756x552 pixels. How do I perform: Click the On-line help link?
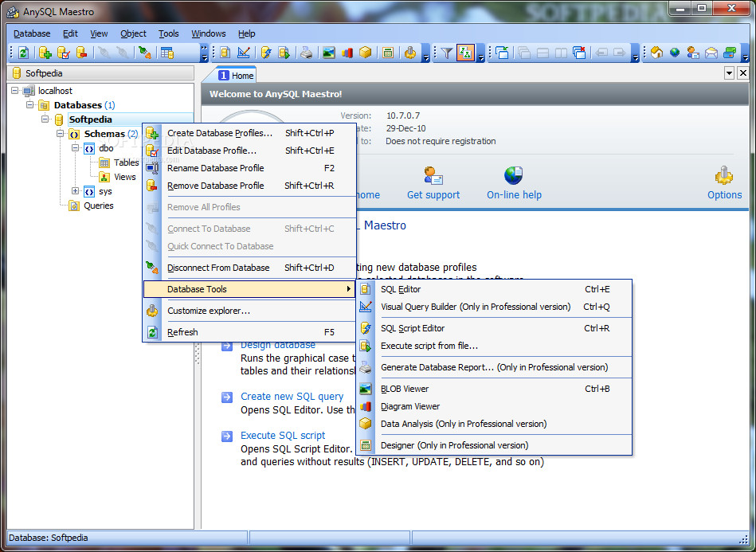click(x=514, y=195)
